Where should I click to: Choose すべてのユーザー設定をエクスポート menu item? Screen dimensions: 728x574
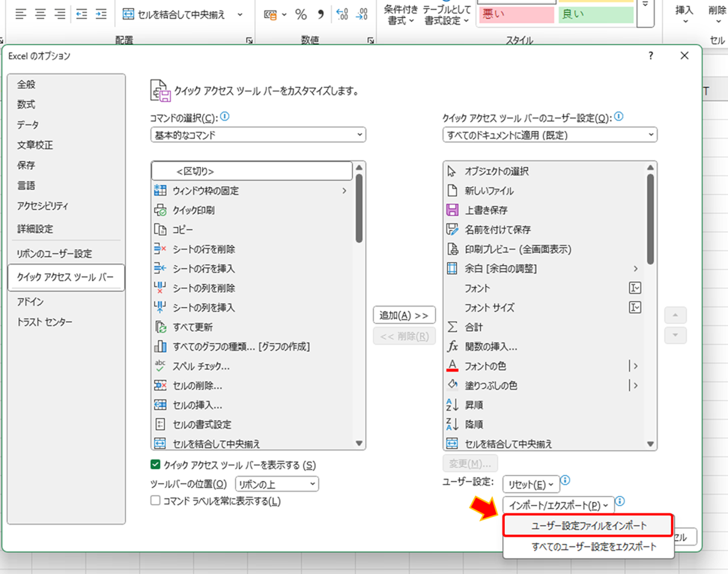tap(588, 546)
